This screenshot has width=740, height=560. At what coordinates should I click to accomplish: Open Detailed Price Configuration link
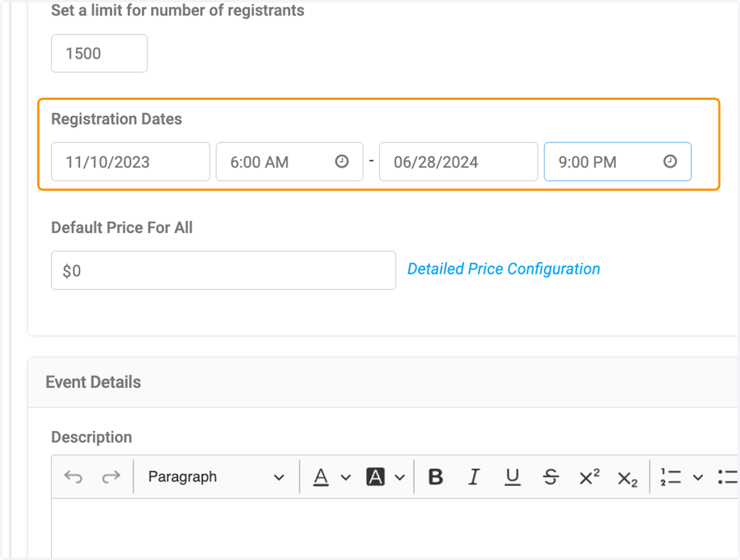tap(504, 269)
